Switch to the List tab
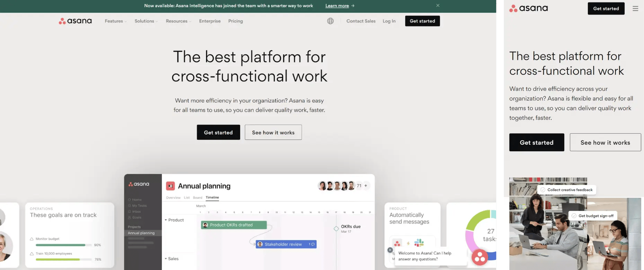The height and width of the screenshot is (270, 644). coord(187,198)
